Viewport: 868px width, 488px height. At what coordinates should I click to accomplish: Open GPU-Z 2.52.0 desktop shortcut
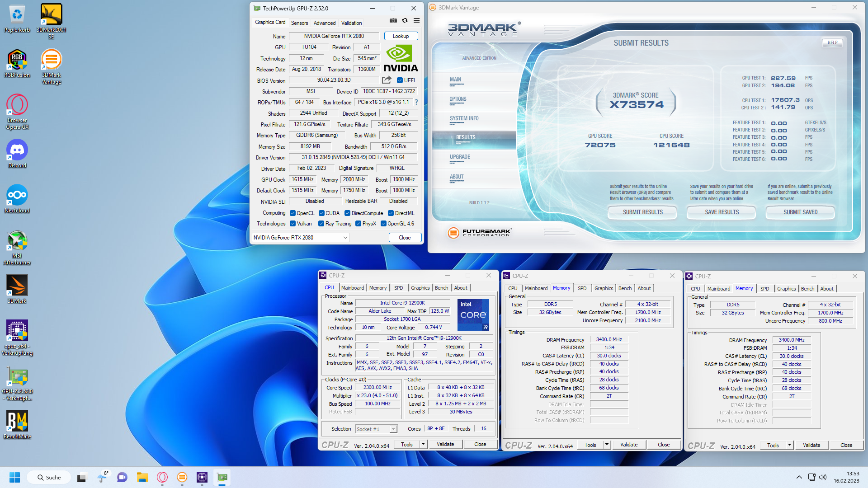17,383
